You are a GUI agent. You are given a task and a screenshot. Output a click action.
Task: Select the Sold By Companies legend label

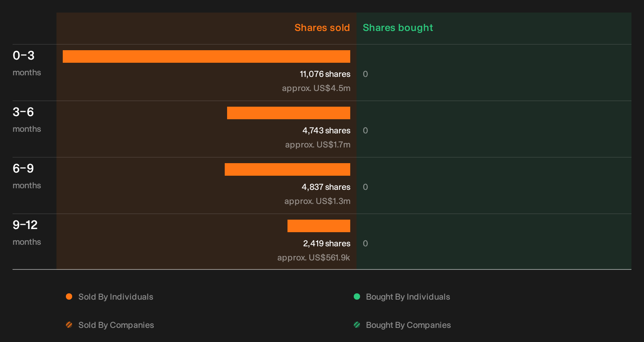116,325
